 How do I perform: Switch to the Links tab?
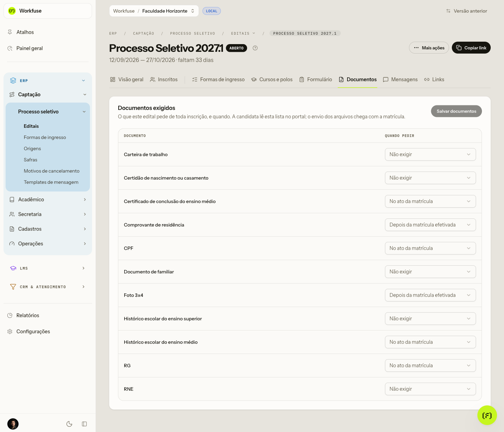point(434,79)
